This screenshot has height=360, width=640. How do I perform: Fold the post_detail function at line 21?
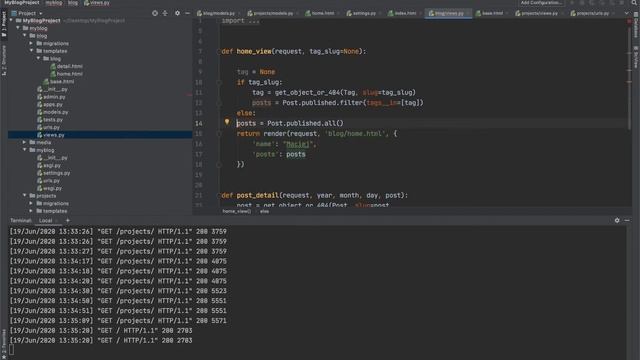tap(219, 196)
